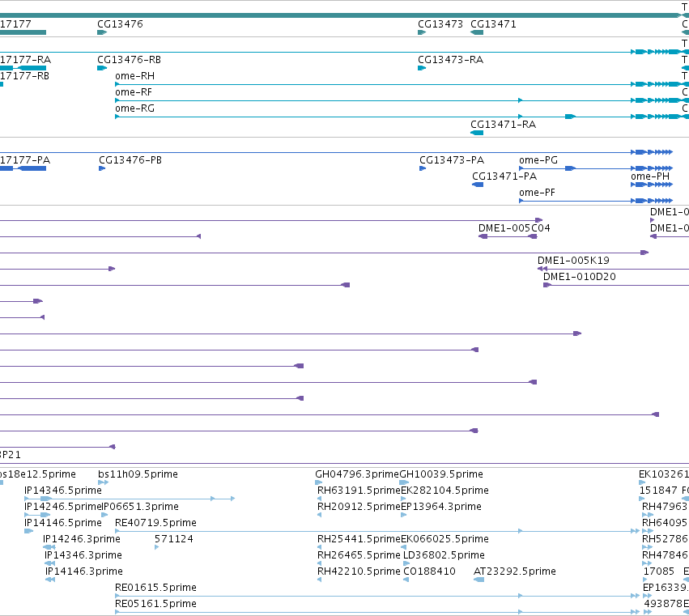The image size is (689, 616).
Task: Click the DME1-005C04 purple clone bar
Action: (x=508, y=236)
